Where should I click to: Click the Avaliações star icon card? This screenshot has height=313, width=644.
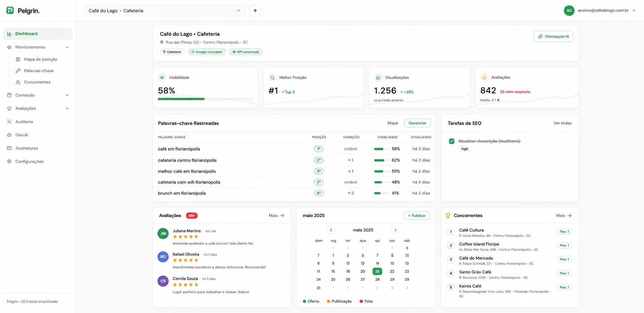[x=484, y=77]
